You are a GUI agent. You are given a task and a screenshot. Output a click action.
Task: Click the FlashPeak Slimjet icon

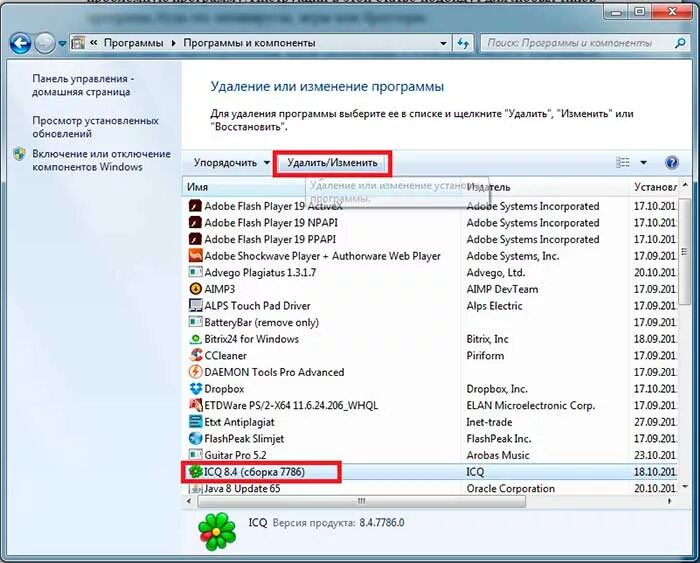point(195,438)
